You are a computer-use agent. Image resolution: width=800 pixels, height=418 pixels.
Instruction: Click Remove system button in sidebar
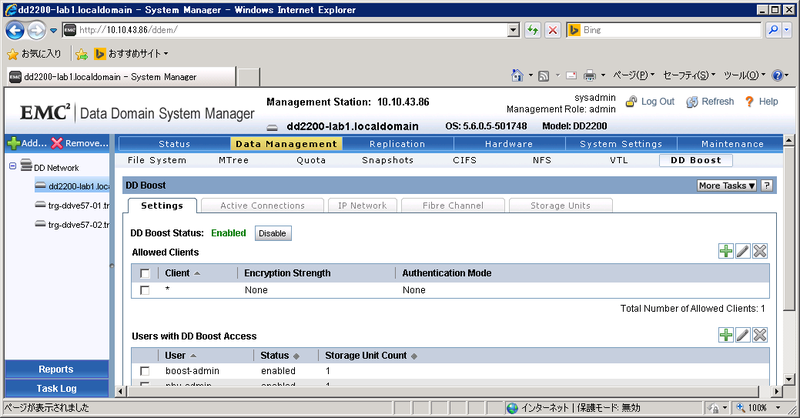click(x=80, y=143)
